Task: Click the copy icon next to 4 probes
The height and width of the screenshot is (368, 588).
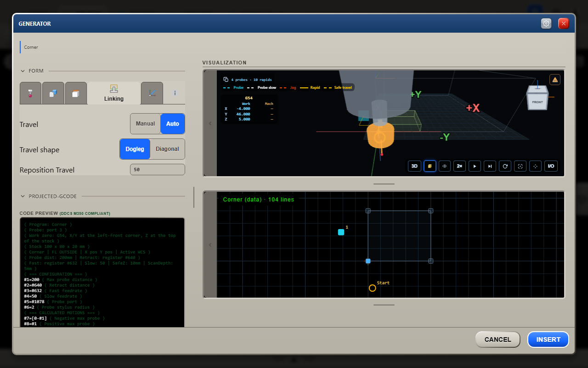Action: click(226, 80)
